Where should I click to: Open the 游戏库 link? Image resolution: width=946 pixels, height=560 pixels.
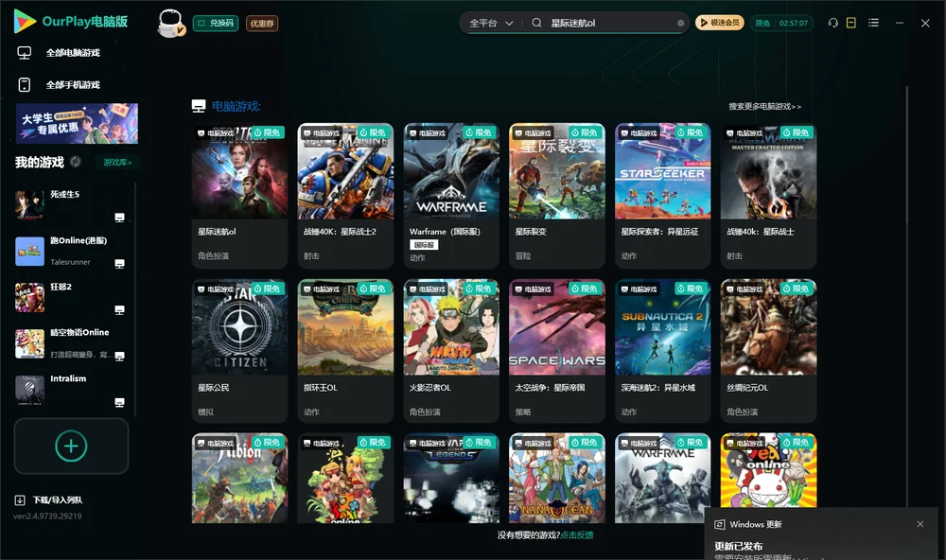[117, 162]
